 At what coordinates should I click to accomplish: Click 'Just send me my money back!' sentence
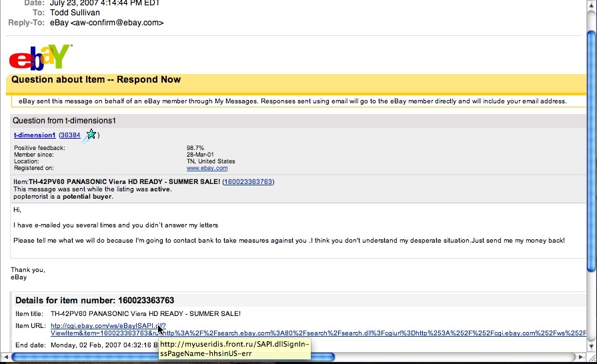click(518, 241)
